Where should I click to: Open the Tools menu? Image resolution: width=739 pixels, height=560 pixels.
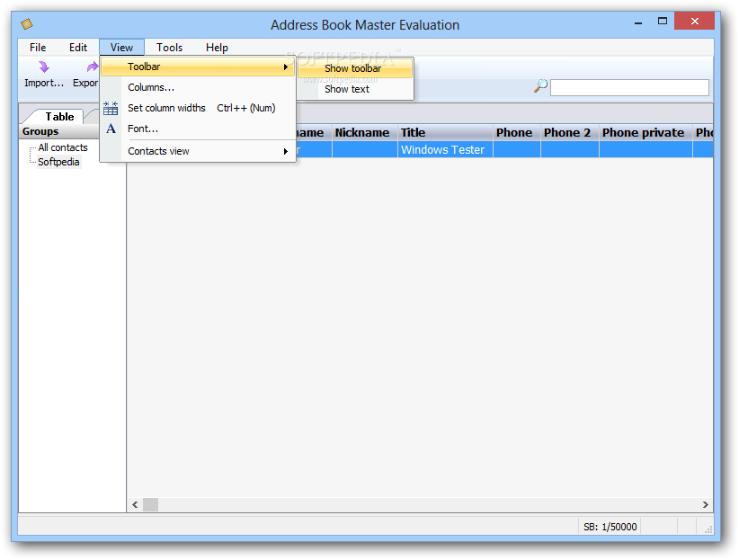coord(170,48)
